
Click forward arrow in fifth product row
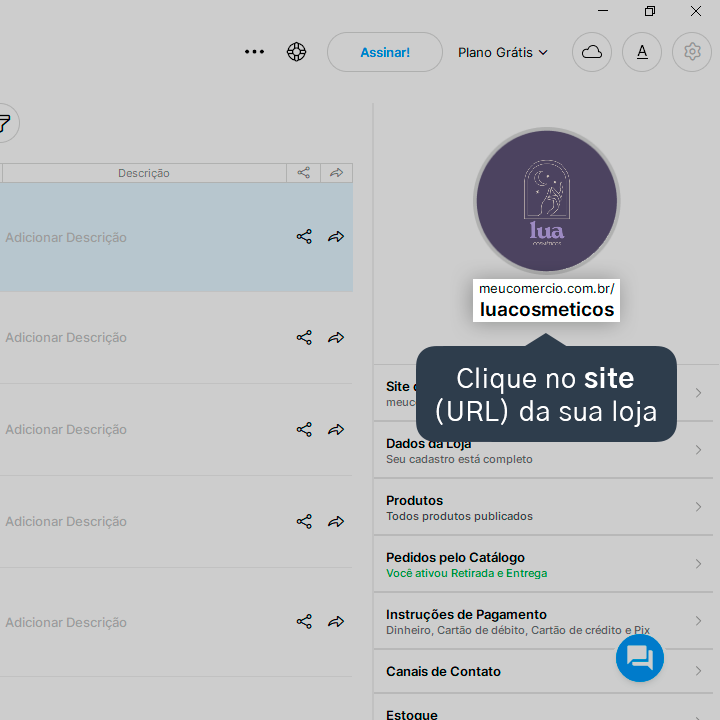pyautogui.click(x=336, y=622)
